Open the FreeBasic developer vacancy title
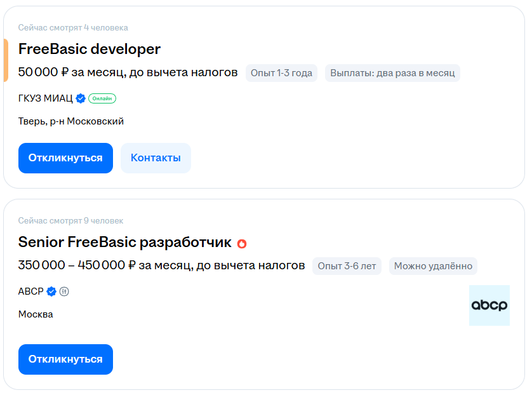The image size is (532, 395). (x=90, y=49)
